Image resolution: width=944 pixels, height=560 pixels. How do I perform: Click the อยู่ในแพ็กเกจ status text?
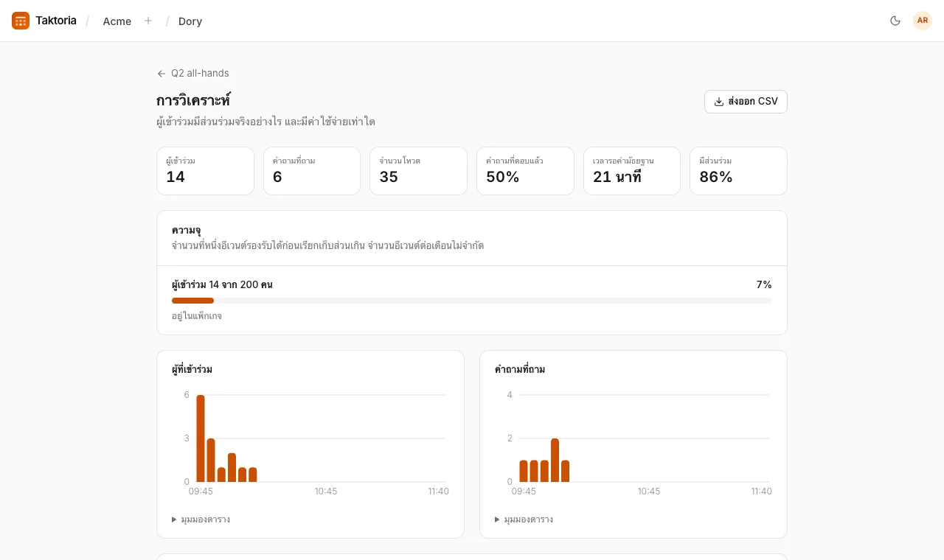(197, 316)
